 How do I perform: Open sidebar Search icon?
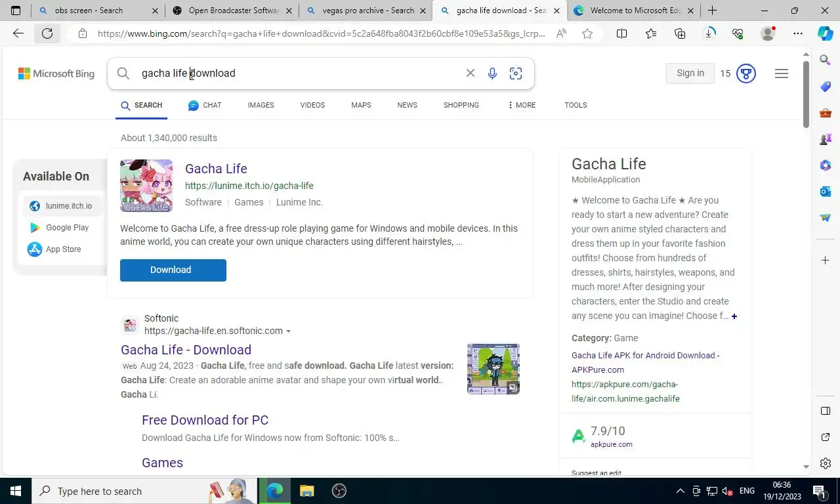[826, 60]
